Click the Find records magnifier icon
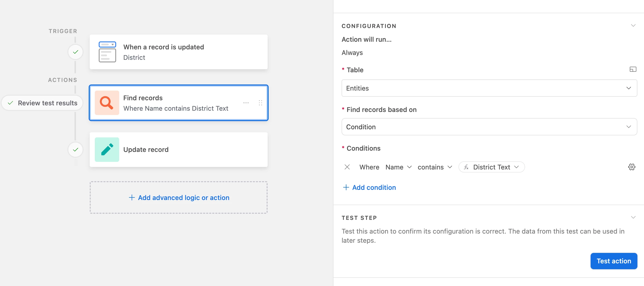This screenshot has width=644, height=286. (x=107, y=103)
